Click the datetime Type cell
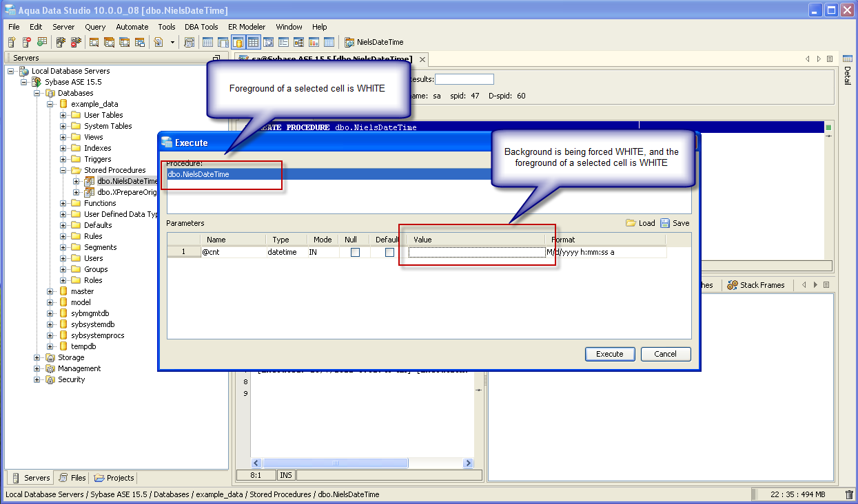 [x=286, y=253]
